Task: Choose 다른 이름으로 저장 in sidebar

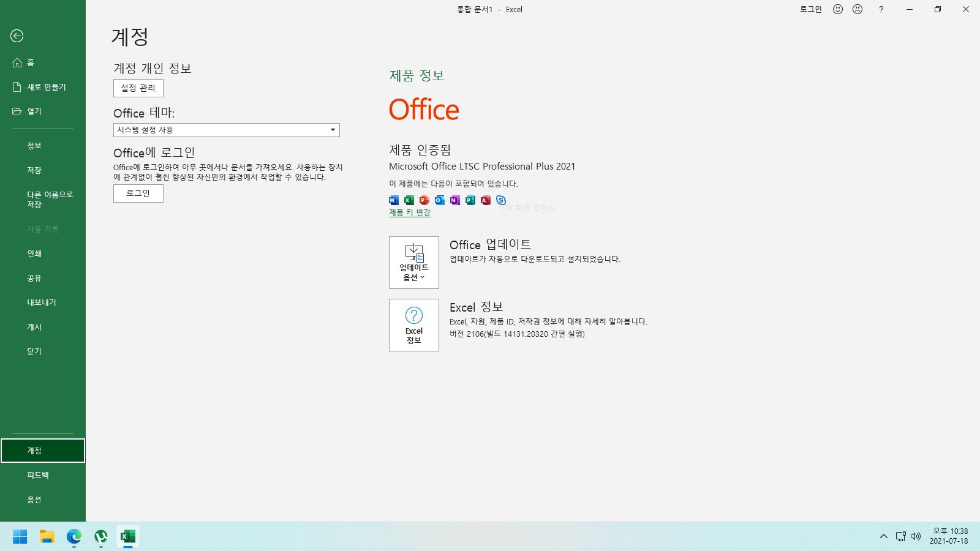Action: tap(43, 200)
